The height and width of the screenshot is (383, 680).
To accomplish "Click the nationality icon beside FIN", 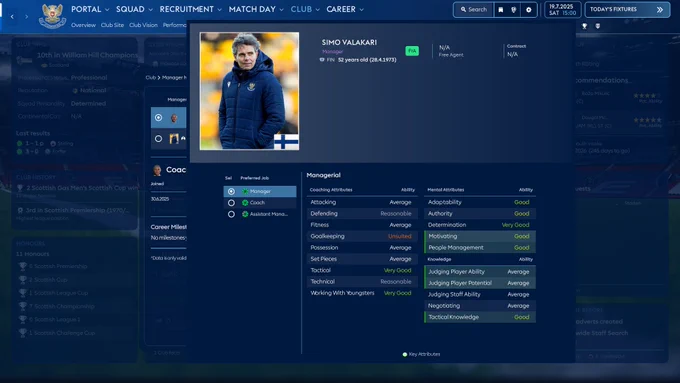I will coord(322,60).
